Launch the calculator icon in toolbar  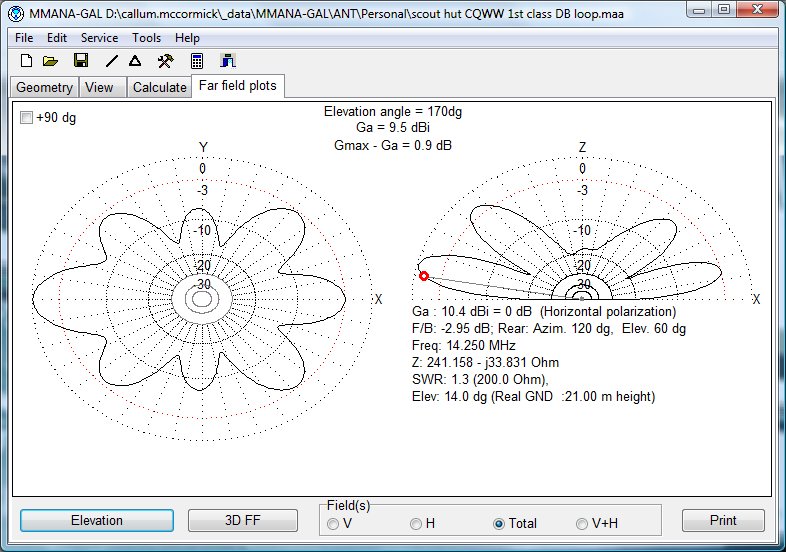click(198, 61)
